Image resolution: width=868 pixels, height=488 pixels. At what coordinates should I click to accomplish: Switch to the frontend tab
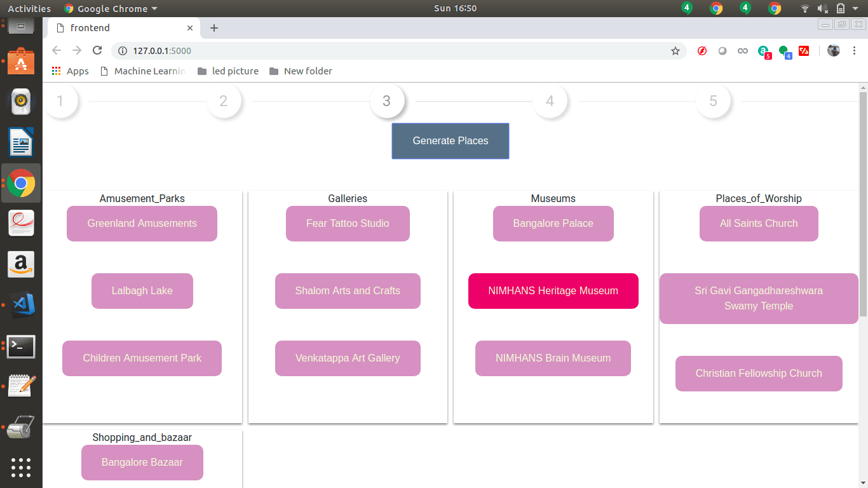pyautogui.click(x=124, y=28)
